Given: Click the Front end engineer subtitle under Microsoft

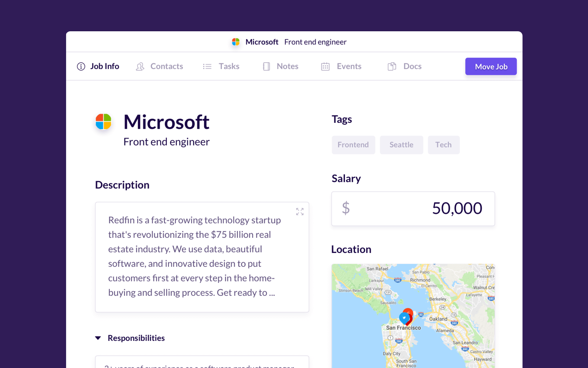Looking at the screenshot, I should [x=166, y=142].
